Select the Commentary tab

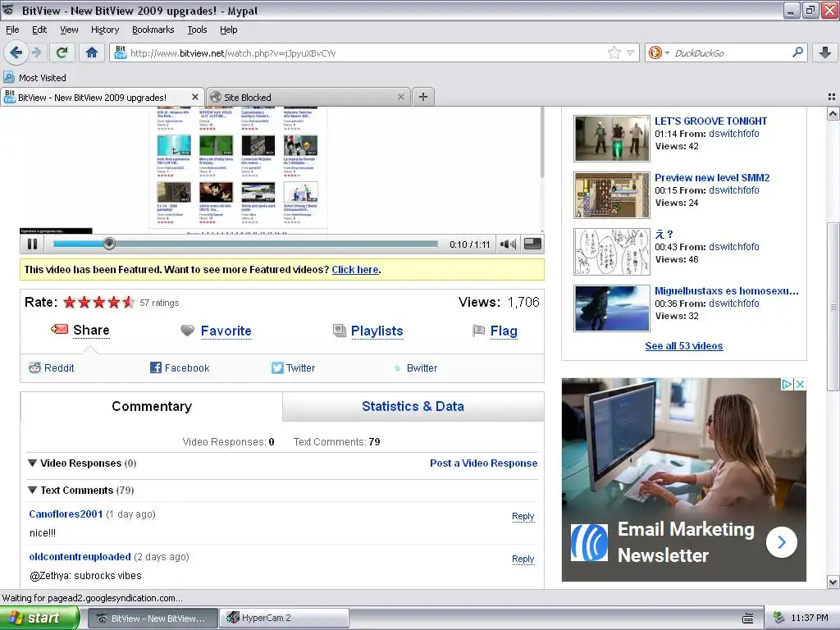coord(152,406)
